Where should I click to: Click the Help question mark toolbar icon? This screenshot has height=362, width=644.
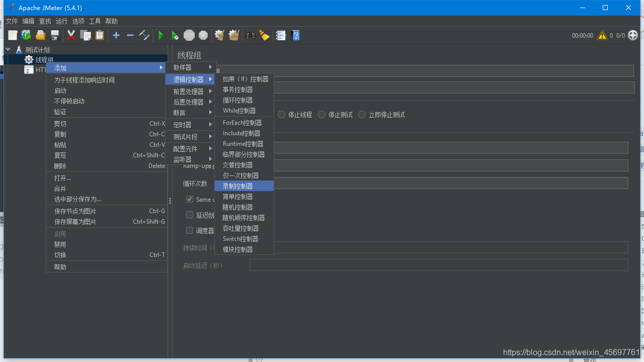point(296,35)
